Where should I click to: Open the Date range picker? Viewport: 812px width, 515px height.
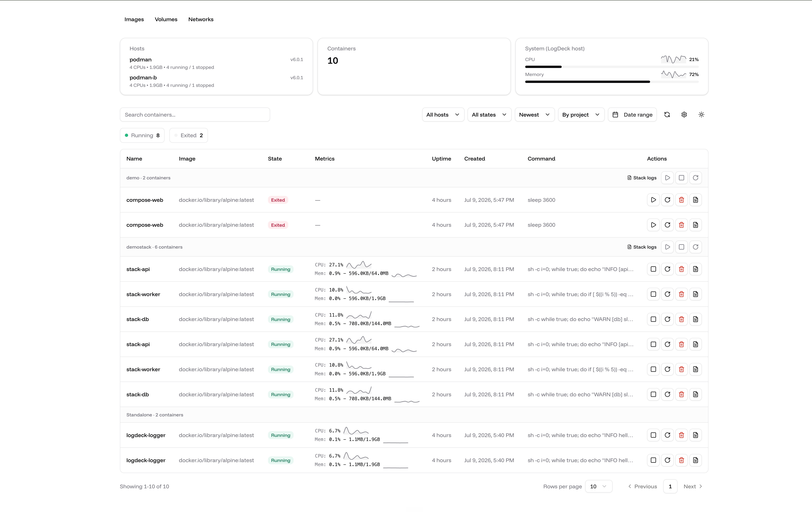(632, 115)
